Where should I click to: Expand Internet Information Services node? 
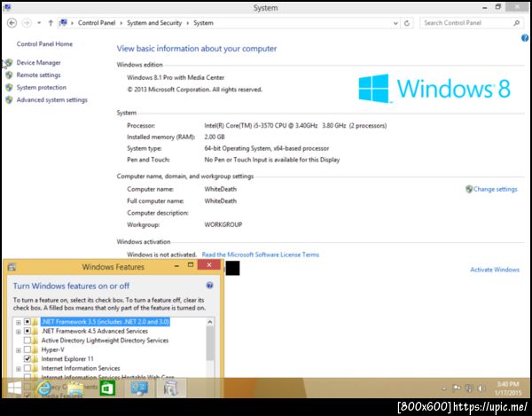coord(19,368)
